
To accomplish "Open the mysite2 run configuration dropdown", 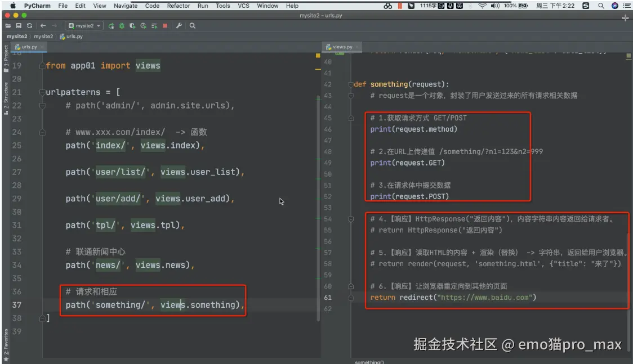I will (84, 26).
